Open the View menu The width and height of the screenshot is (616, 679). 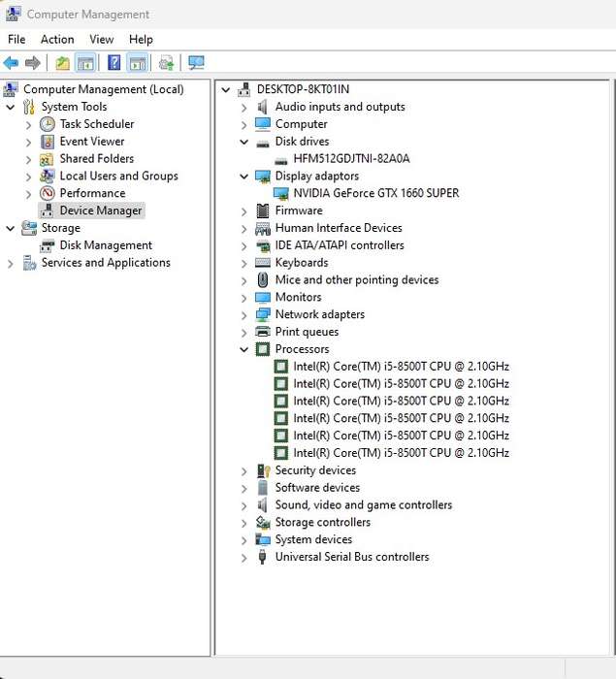[101, 40]
